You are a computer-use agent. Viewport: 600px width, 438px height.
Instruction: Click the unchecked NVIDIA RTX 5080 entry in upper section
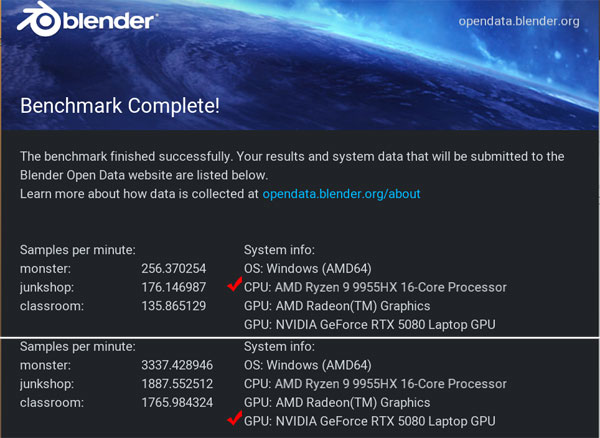(370, 325)
